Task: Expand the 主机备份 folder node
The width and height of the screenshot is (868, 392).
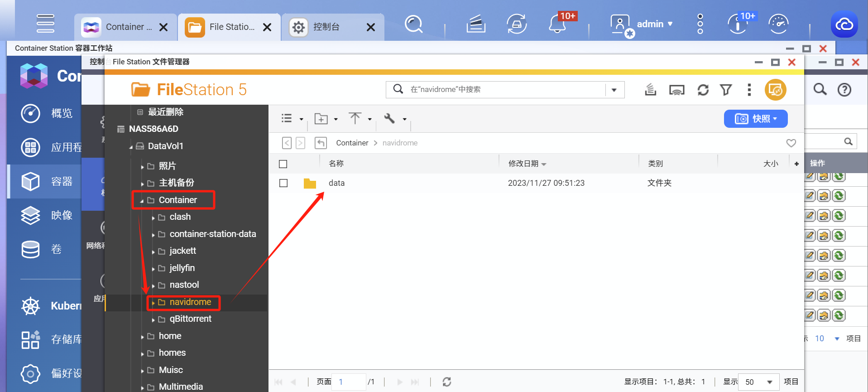Action: (x=142, y=184)
